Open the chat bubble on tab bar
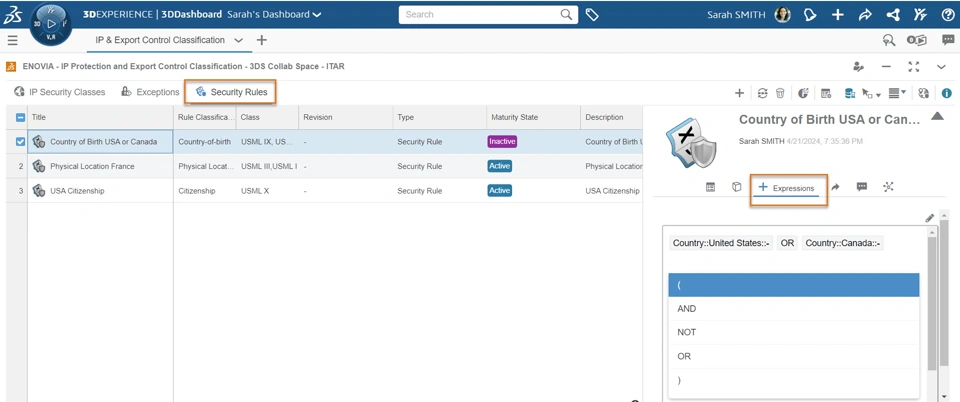 click(x=948, y=40)
